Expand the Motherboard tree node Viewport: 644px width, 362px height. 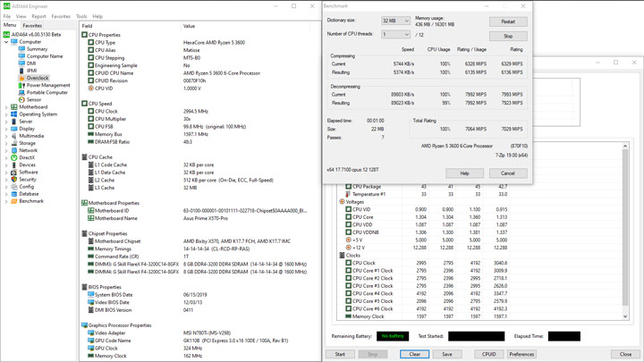pos(6,107)
